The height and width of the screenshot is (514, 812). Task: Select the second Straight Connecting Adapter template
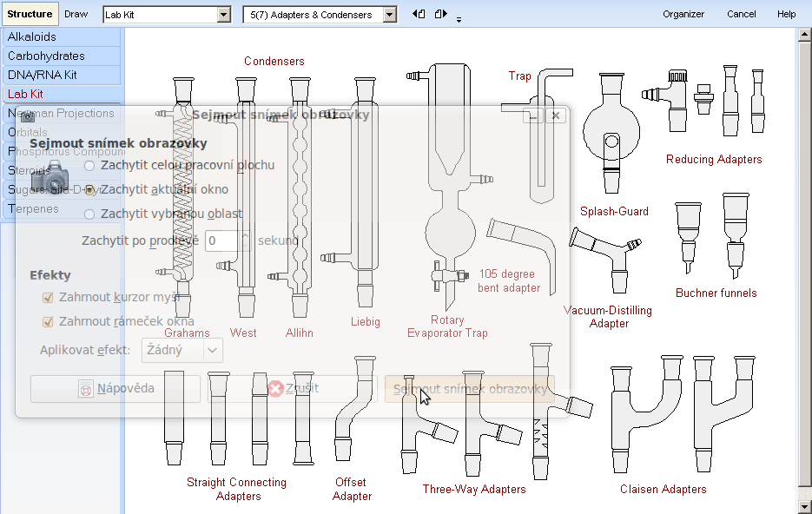coord(218,418)
